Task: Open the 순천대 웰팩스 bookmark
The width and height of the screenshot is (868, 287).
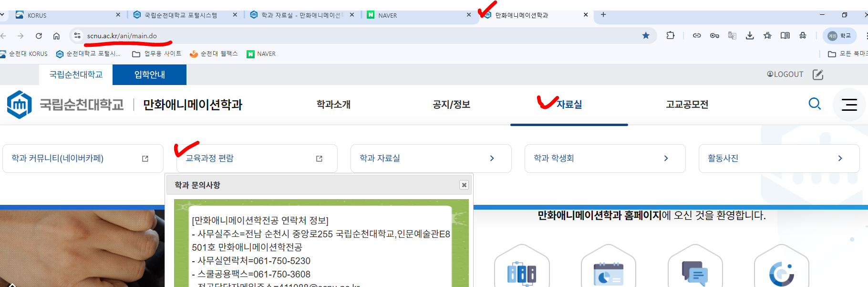Action: (x=214, y=54)
